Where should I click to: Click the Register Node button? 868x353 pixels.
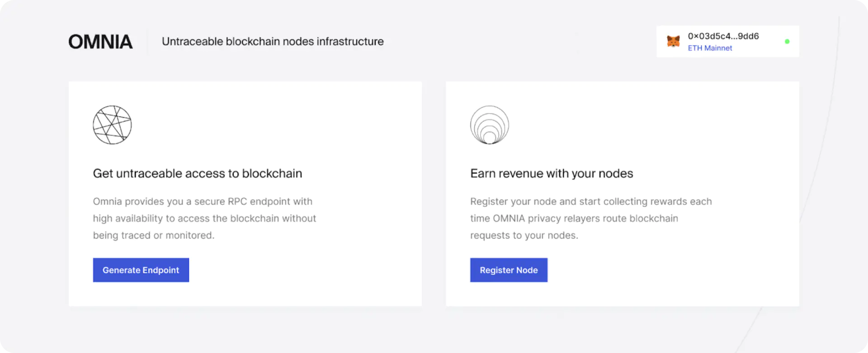tap(509, 270)
